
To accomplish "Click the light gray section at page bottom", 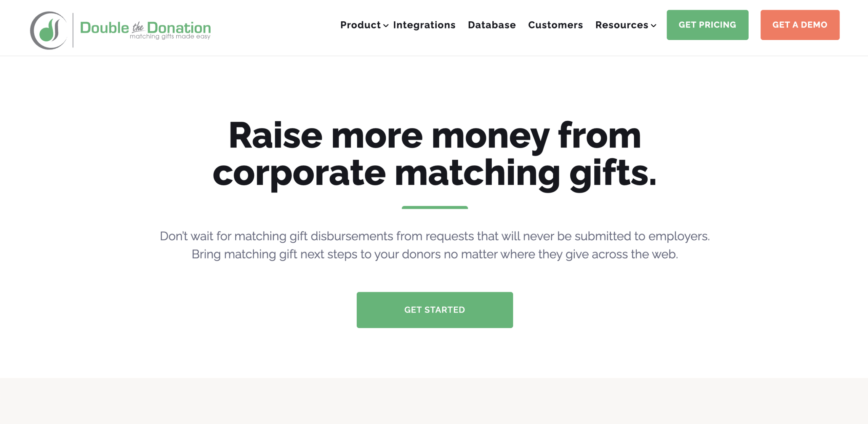I will click(434, 401).
